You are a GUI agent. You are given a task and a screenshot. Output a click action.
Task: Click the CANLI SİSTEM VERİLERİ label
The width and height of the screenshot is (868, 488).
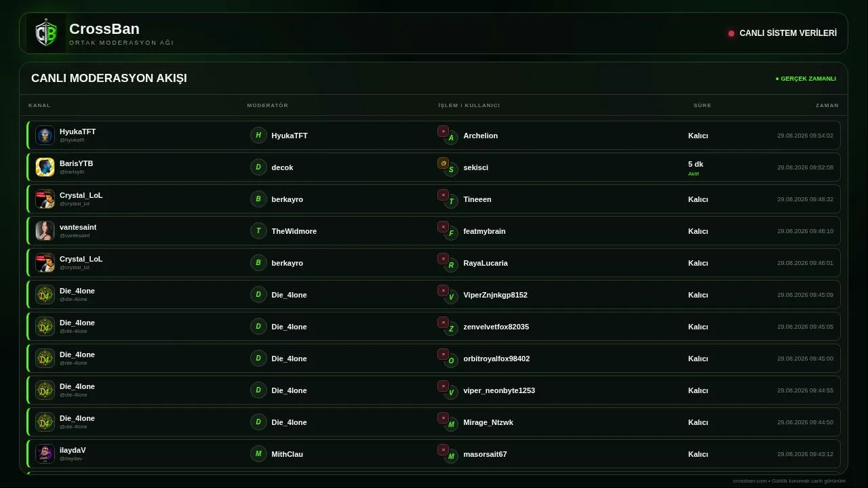pos(788,33)
